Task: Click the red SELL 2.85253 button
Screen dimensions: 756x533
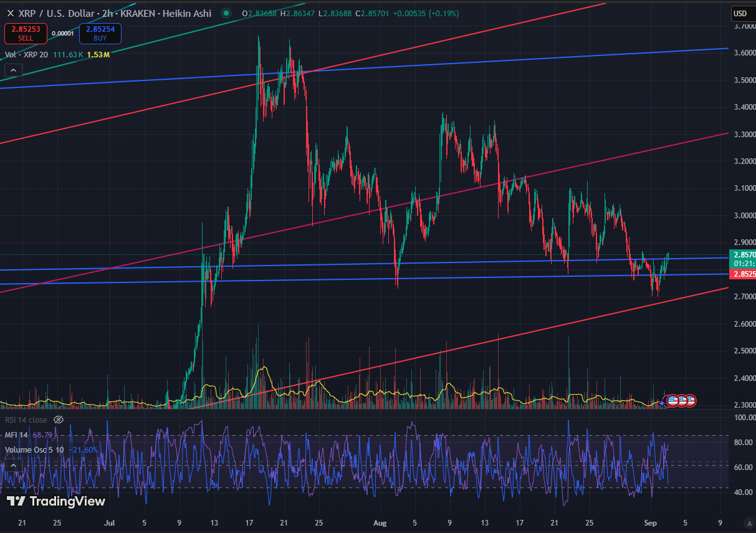Action: 26,34
